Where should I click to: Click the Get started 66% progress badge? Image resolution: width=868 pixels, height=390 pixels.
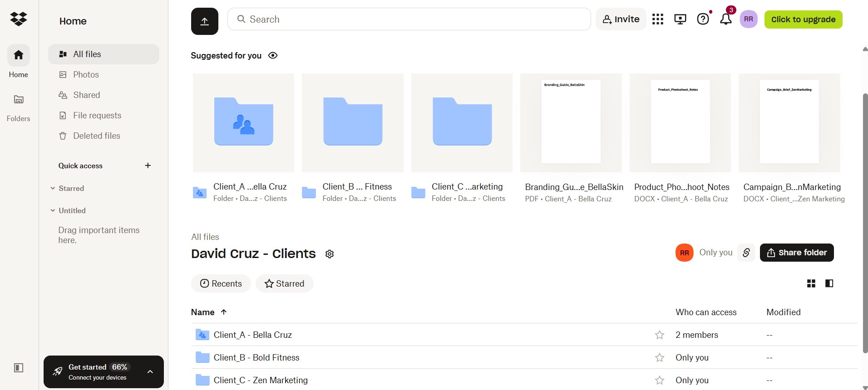120,367
